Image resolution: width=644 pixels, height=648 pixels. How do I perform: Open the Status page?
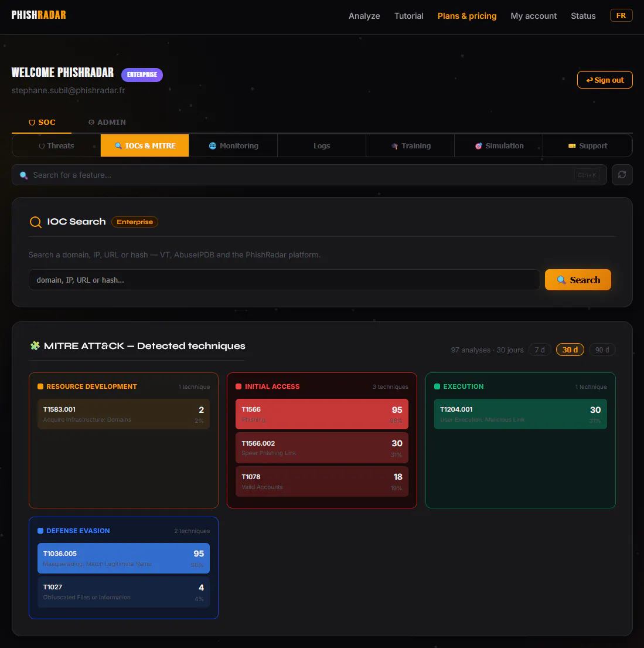[583, 16]
